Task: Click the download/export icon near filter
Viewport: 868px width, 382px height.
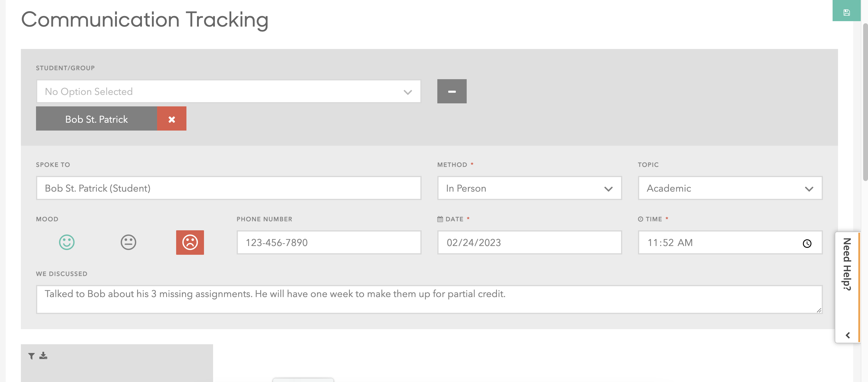Action: (x=44, y=355)
